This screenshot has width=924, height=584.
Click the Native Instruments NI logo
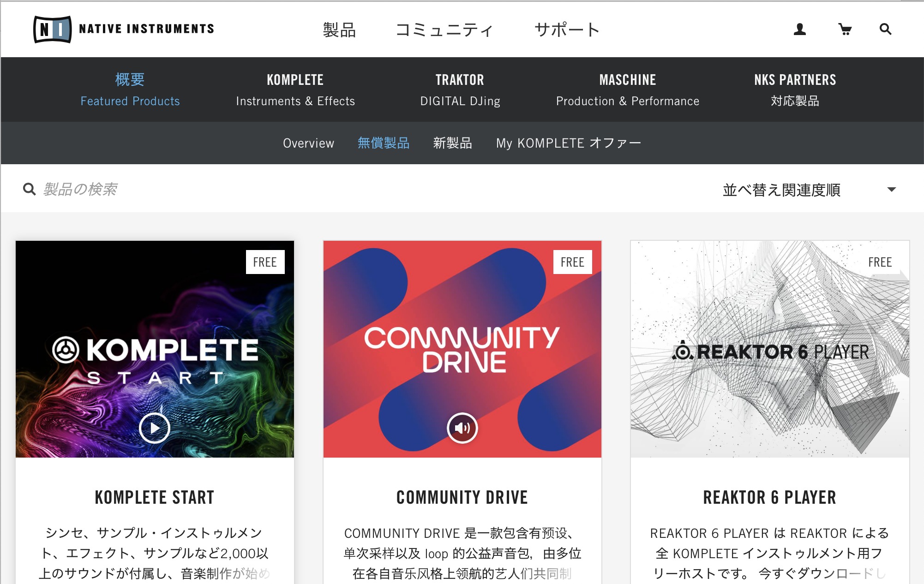[x=53, y=29]
